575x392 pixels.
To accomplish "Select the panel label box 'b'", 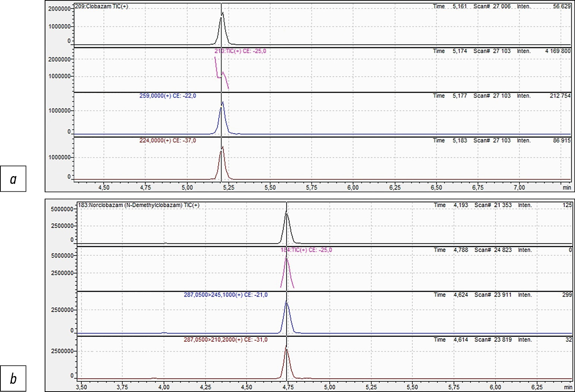I will (13, 379).
